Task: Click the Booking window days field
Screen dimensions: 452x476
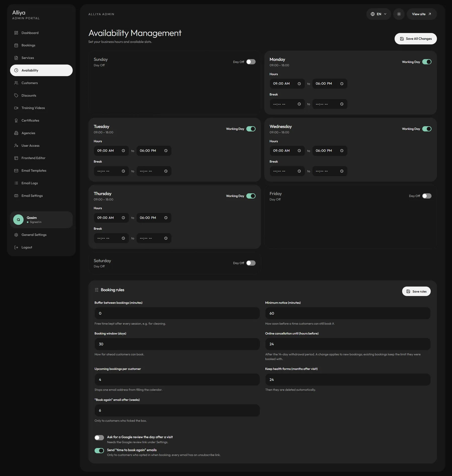Action: pyautogui.click(x=177, y=344)
